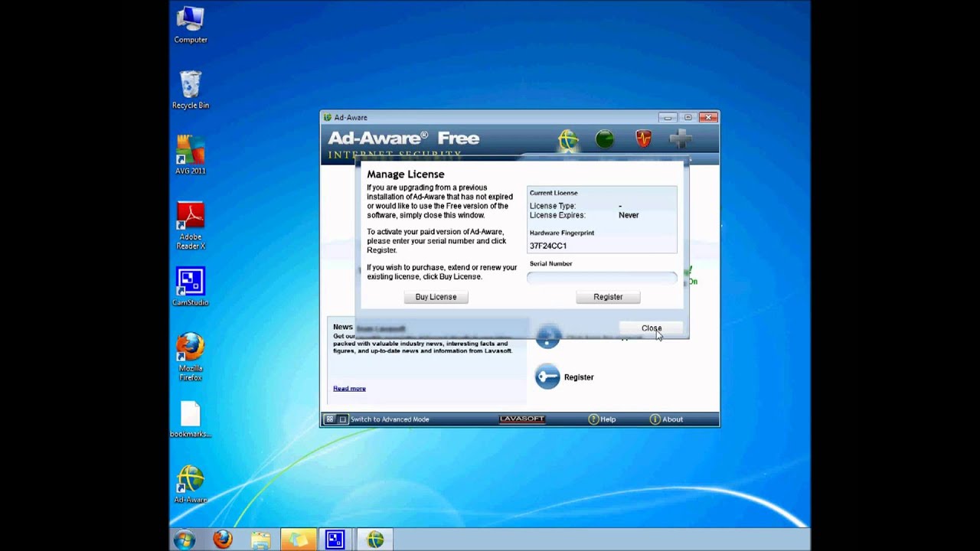Viewport: 980px width, 551px height.
Task: Click the Buy License button
Action: click(436, 297)
